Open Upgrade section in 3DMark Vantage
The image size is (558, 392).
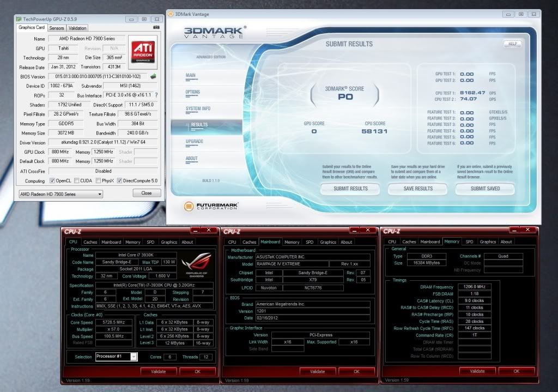pyautogui.click(x=195, y=142)
